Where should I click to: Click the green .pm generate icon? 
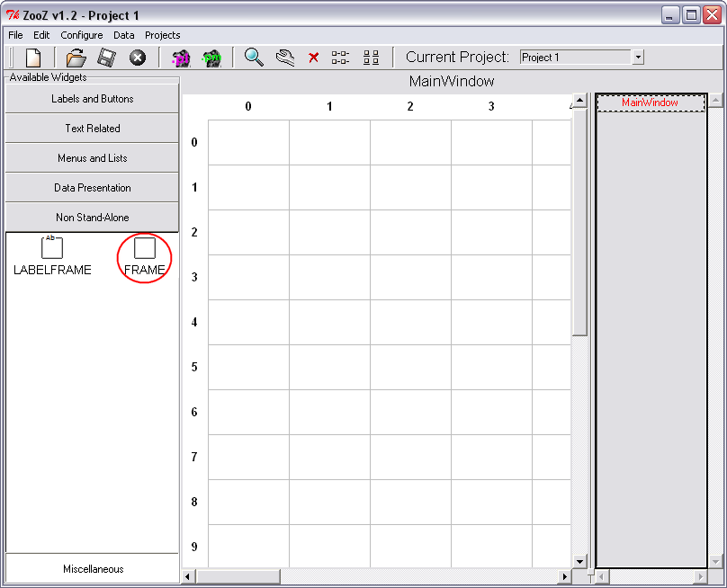[211, 58]
